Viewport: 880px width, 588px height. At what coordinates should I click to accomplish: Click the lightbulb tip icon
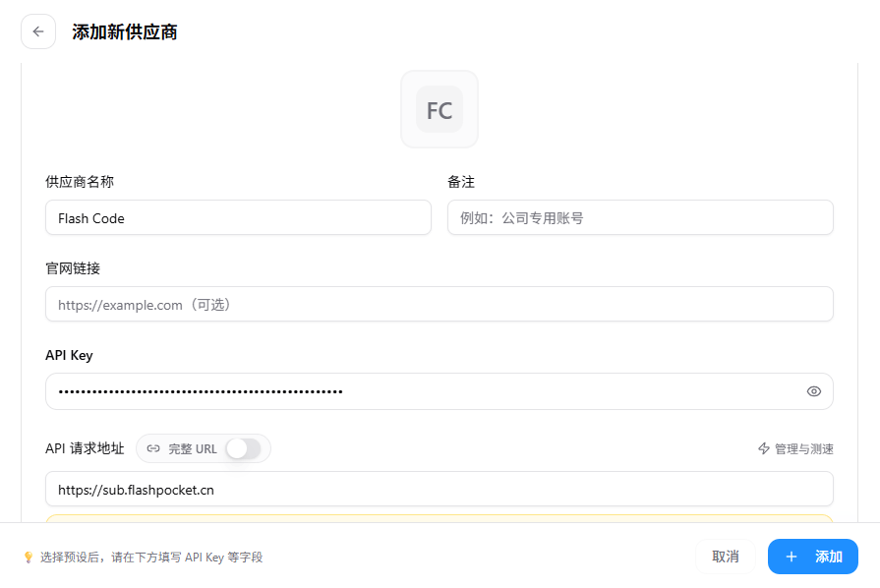tap(29, 558)
